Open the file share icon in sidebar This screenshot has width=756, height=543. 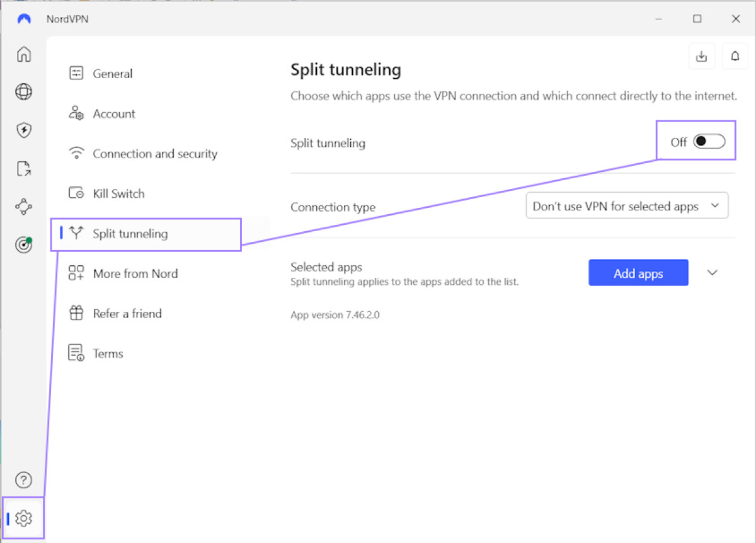23,169
